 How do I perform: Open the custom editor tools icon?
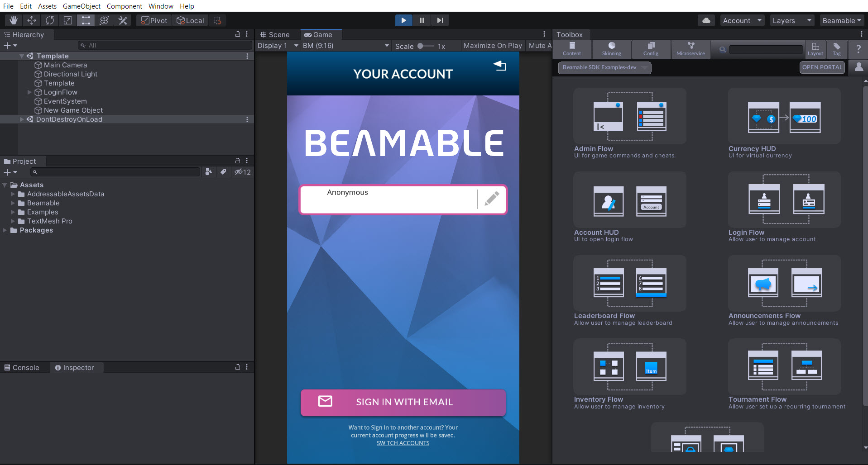122,20
